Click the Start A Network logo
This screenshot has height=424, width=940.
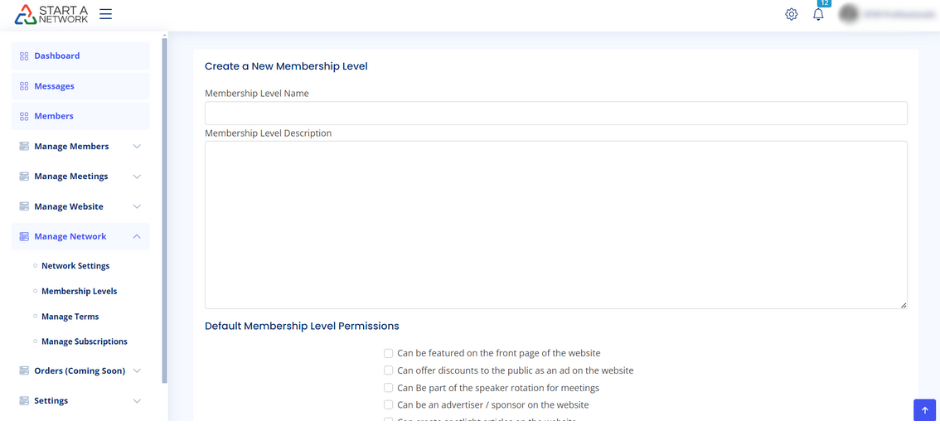(x=52, y=14)
